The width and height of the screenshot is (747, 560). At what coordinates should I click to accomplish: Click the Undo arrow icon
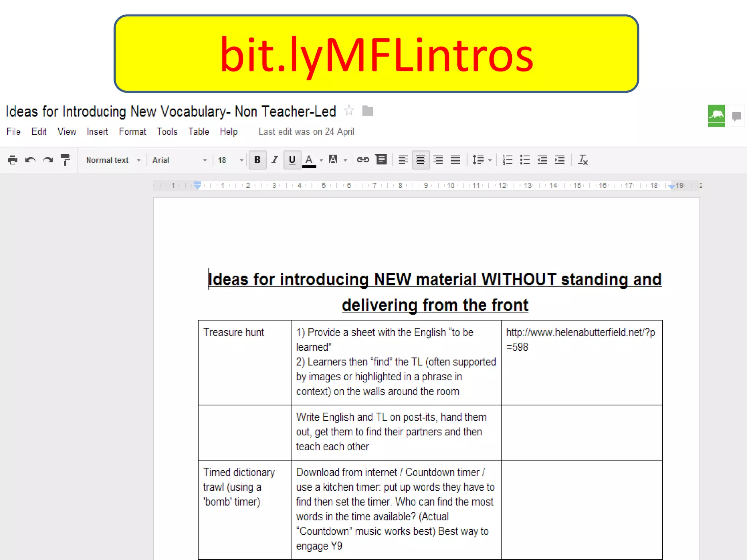pos(30,160)
